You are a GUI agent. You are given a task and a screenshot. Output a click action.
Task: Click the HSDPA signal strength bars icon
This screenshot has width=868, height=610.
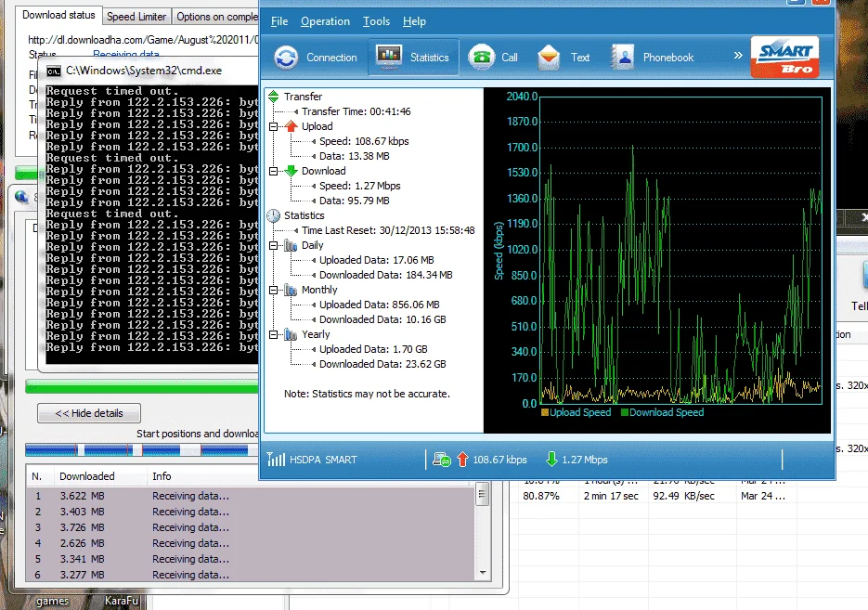[x=276, y=459]
